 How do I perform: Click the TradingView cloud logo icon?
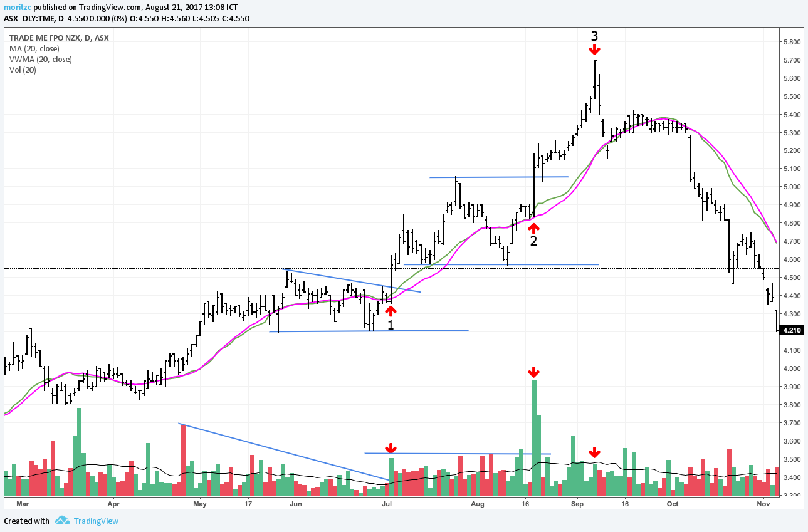click(62, 521)
